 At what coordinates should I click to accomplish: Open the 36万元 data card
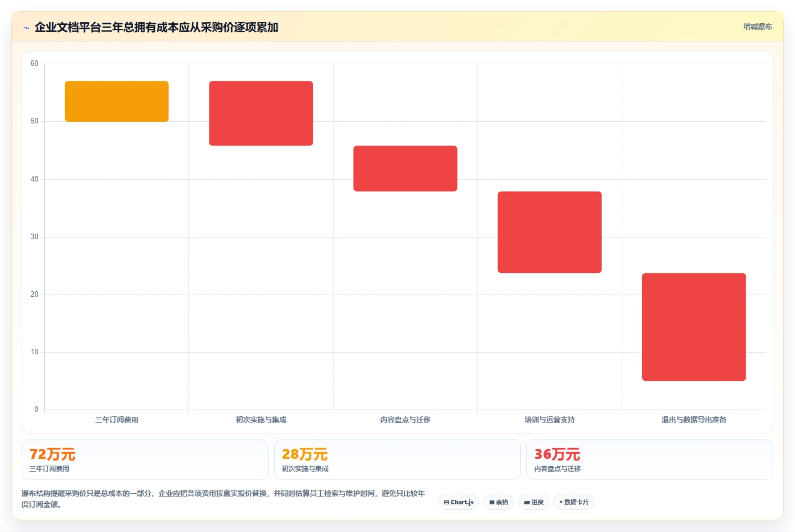pyautogui.click(x=649, y=459)
